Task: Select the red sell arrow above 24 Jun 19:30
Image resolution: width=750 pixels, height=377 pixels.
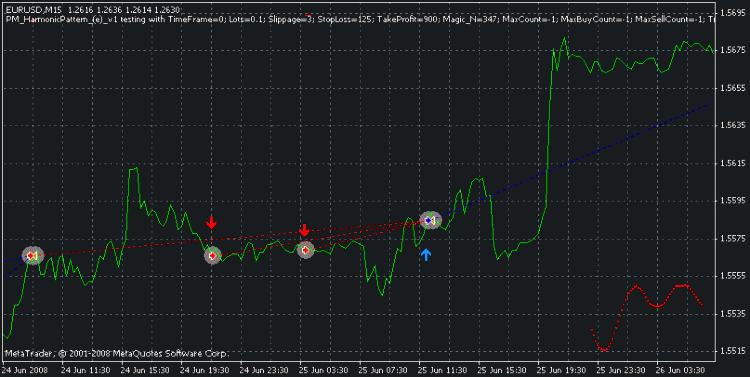Action: tap(211, 222)
